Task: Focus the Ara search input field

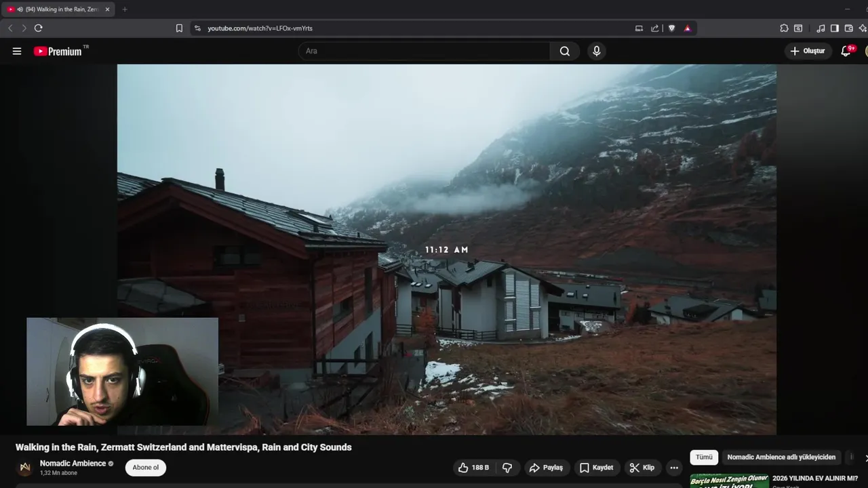Action: tap(425, 51)
